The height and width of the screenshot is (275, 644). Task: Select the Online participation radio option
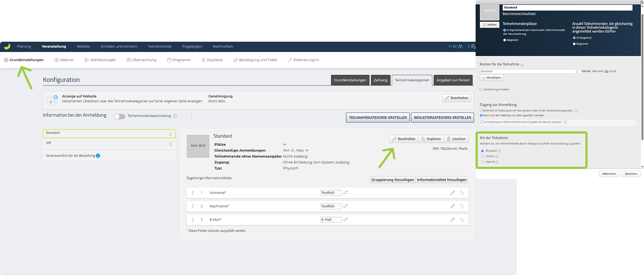pyautogui.click(x=482, y=156)
